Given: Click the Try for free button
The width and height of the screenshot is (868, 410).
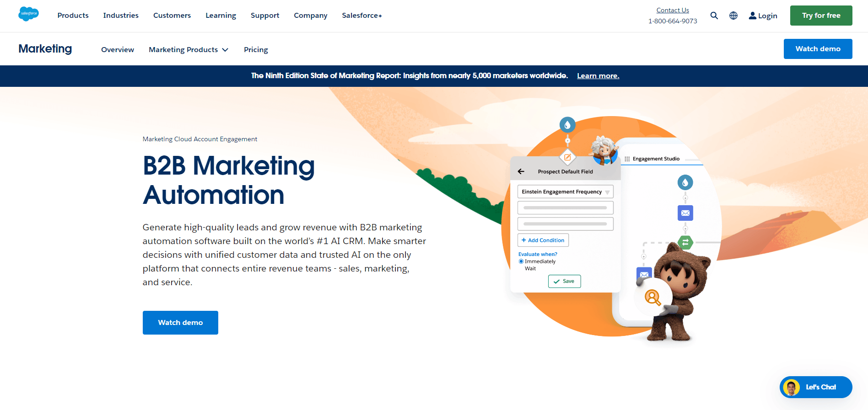Looking at the screenshot, I should (x=821, y=16).
